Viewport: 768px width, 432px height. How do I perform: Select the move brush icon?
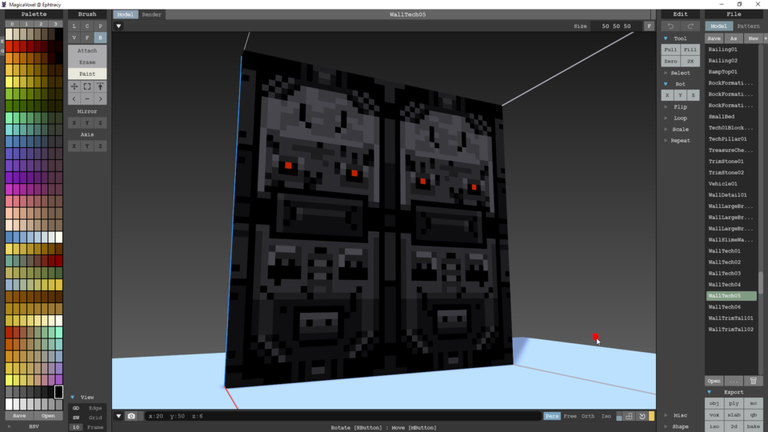[x=74, y=87]
